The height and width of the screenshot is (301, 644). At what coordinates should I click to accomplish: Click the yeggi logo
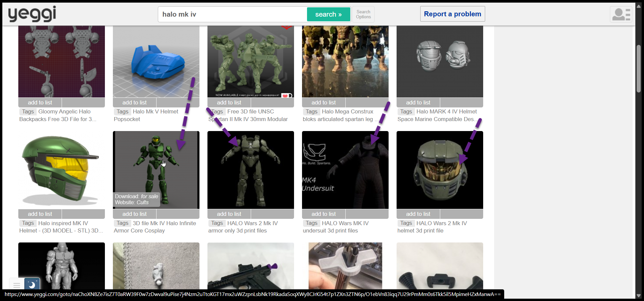pyautogui.click(x=32, y=14)
